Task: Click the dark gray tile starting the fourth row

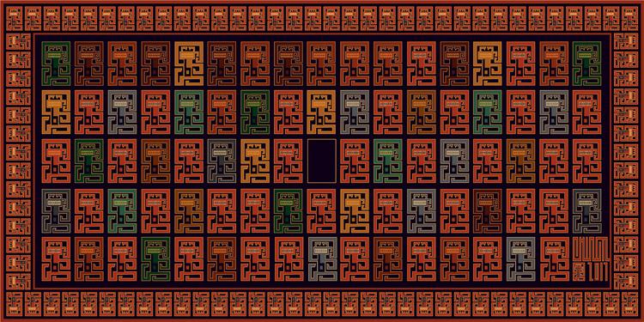Action: coord(56,210)
